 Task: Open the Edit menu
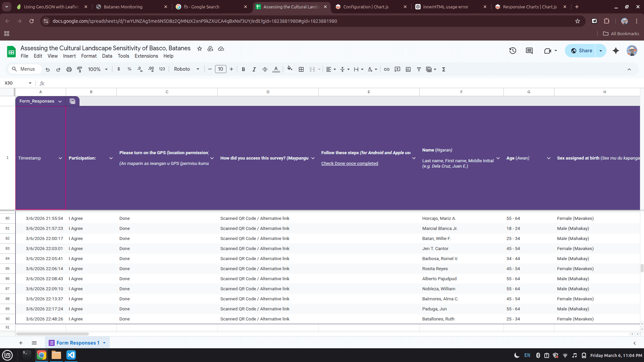coord(38,56)
